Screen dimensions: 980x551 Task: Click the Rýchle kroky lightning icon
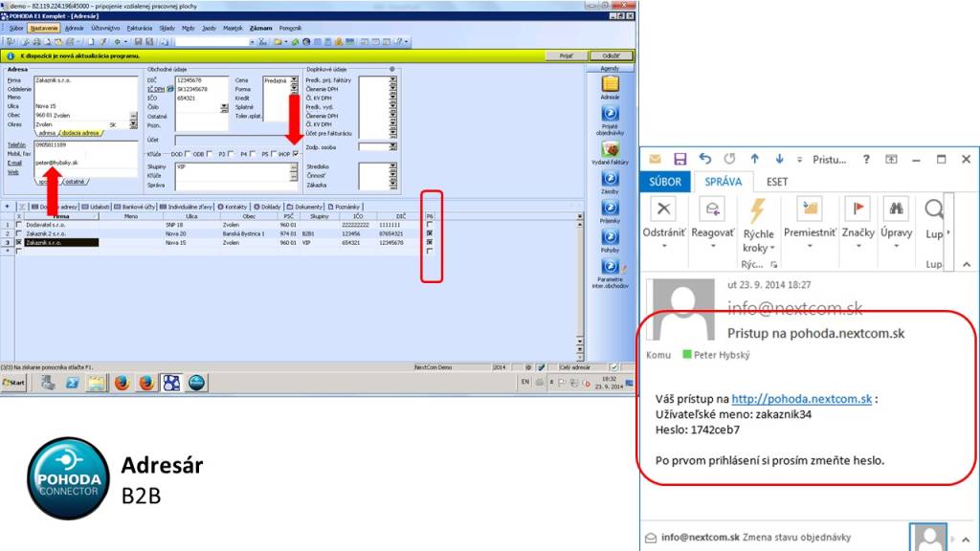tap(758, 210)
